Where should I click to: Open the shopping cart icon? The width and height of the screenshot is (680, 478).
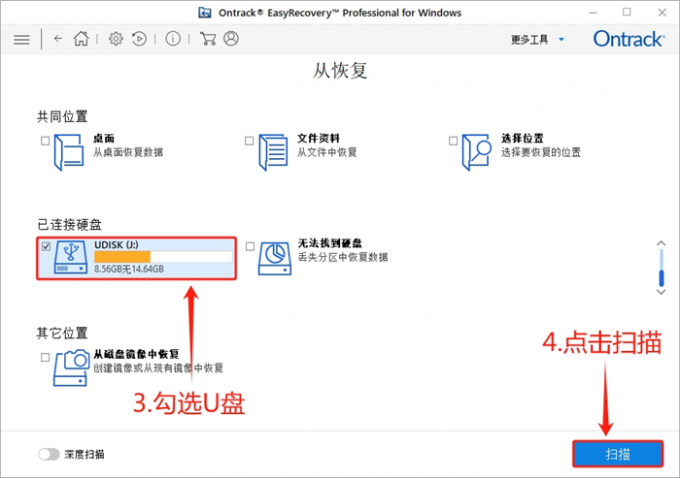tap(208, 39)
